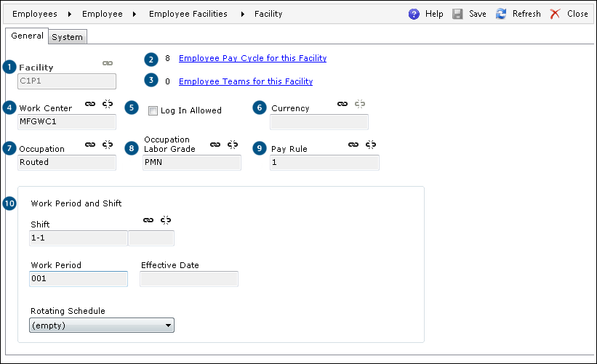The width and height of the screenshot is (597, 364).
Task: Enable the Log In Allowed checkbox
Action: [153, 110]
